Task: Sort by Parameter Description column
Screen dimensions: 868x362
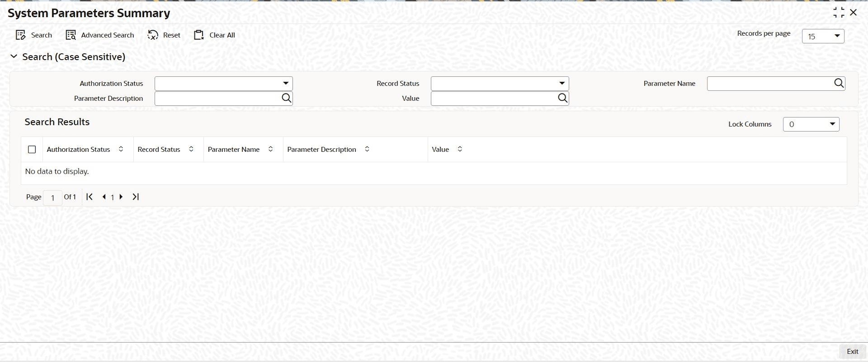Action: pos(367,149)
